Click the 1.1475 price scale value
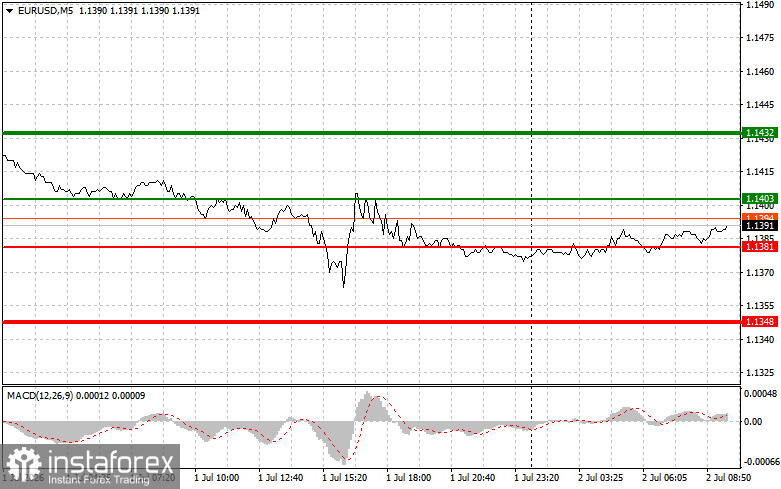Screen dimensions: 781x489 point(760,38)
